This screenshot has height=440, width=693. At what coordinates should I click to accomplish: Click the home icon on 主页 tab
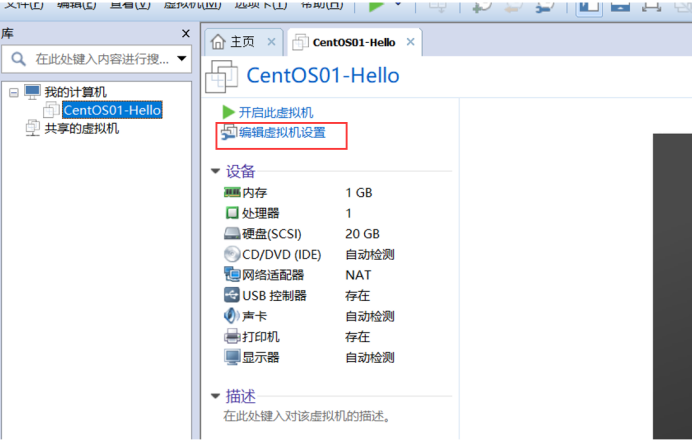218,42
